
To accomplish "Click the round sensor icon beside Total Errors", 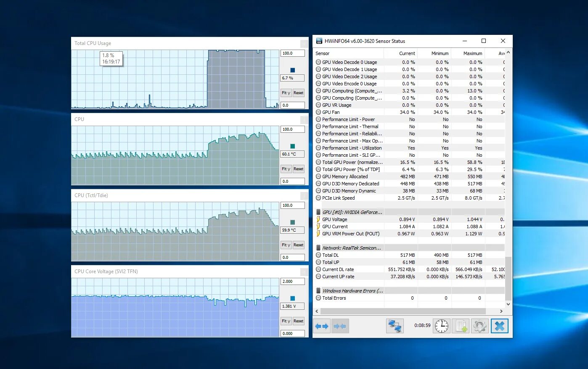I will tap(318, 298).
